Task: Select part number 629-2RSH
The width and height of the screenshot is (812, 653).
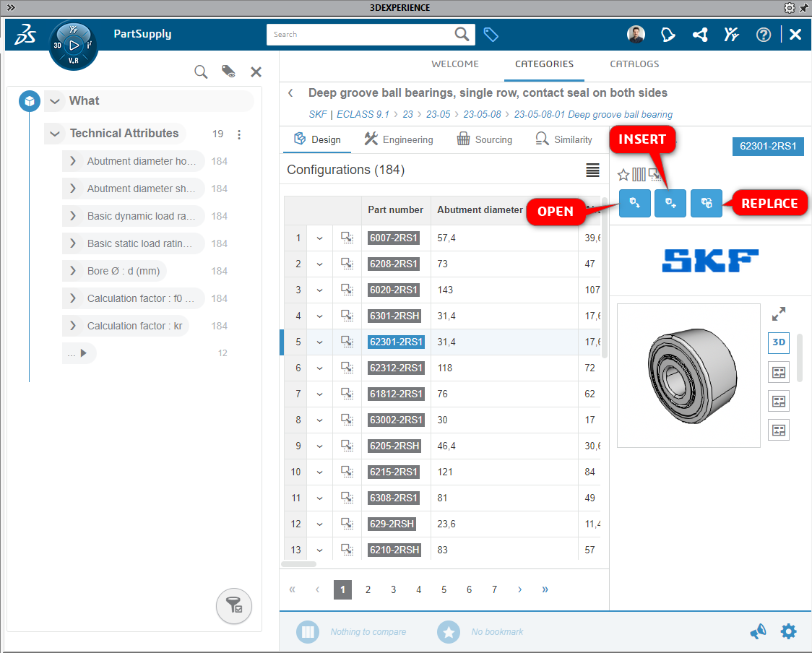Action: [392, 524]
